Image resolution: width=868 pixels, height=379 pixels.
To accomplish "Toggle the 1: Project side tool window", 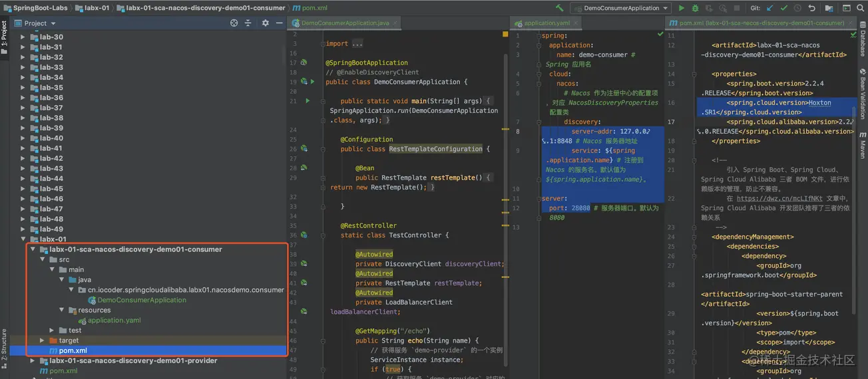I will coord(4,37).
